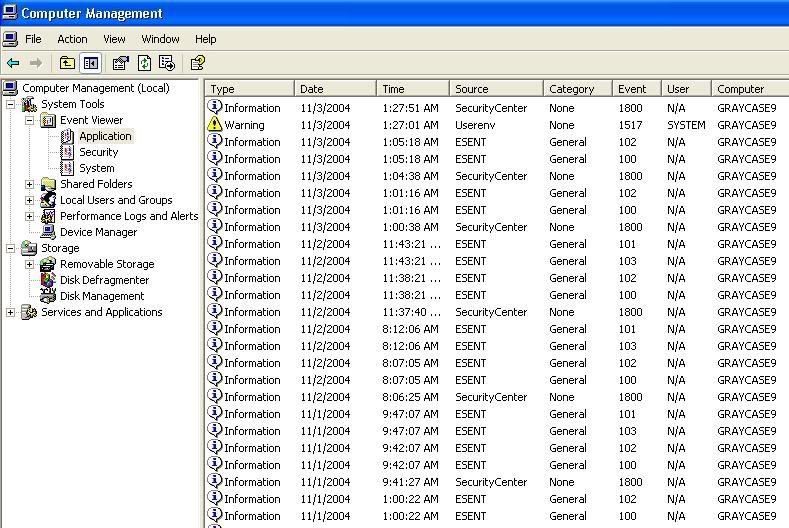Sort by the Computer column header
789x528 pixels.
tap(751, 89)
